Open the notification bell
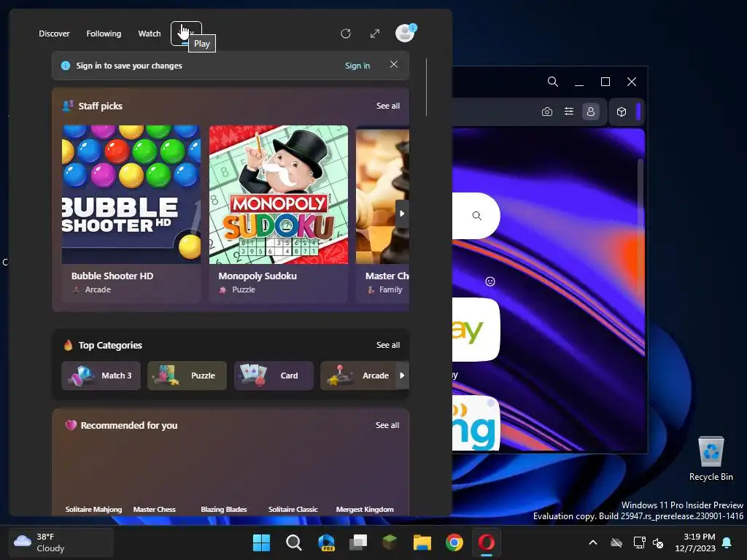This screenshot has height=560, width=747. (x=727, y=542)
